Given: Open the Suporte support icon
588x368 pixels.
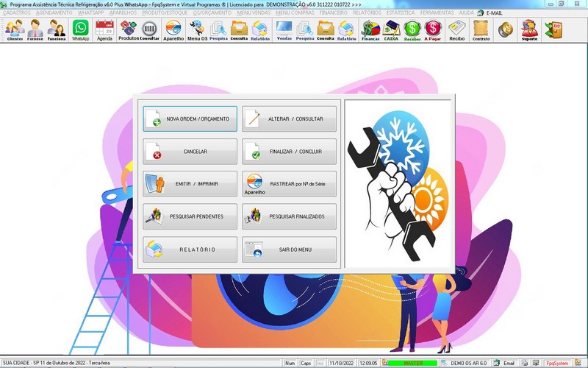Looking at the screenshot, I should 529,30.
